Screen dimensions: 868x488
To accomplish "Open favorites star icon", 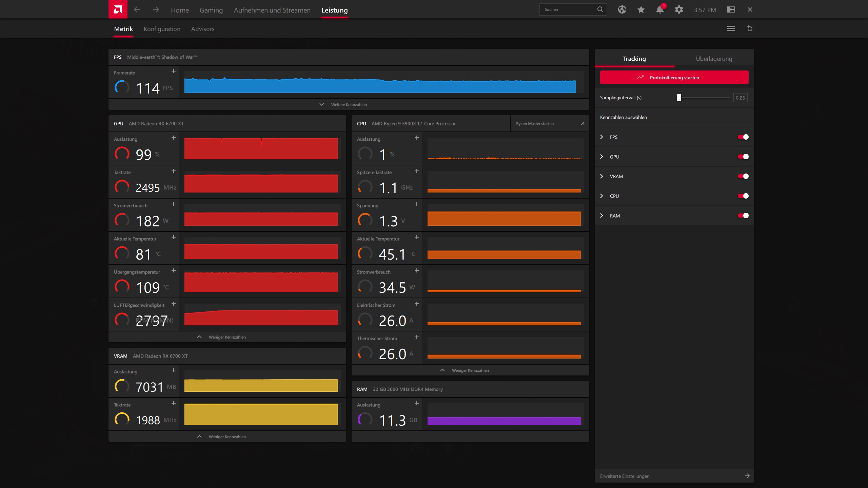I will coord(641,9).
